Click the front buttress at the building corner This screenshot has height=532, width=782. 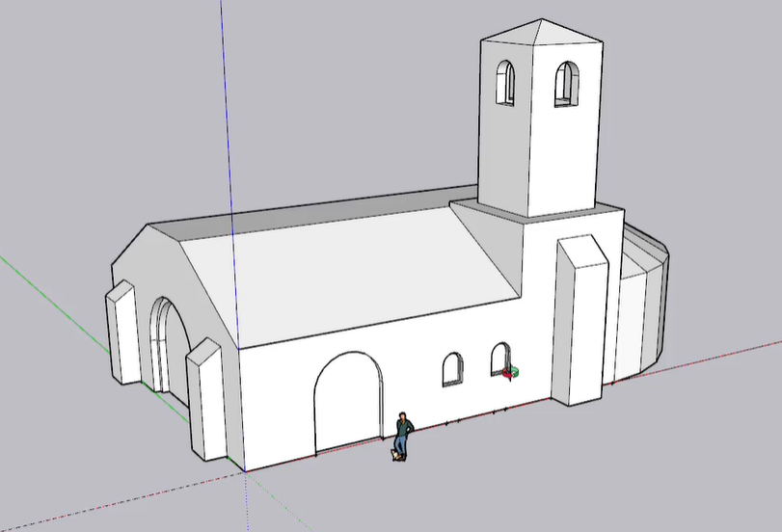(206, 399)
